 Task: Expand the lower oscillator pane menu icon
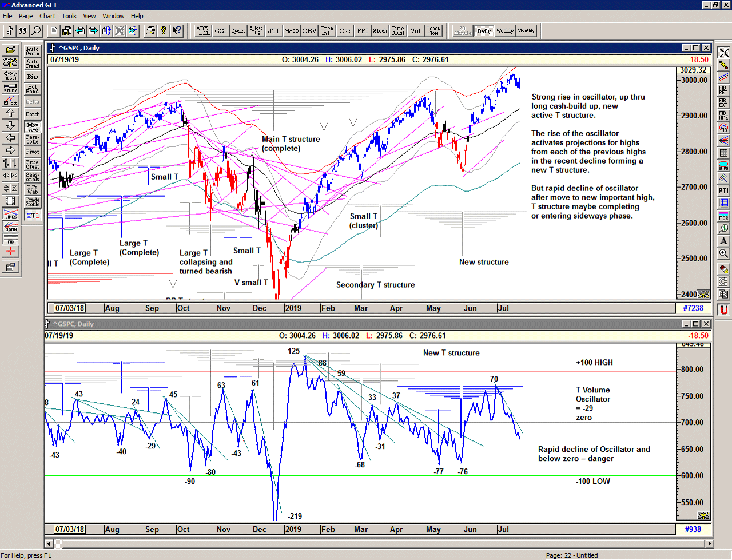[48, 324]
